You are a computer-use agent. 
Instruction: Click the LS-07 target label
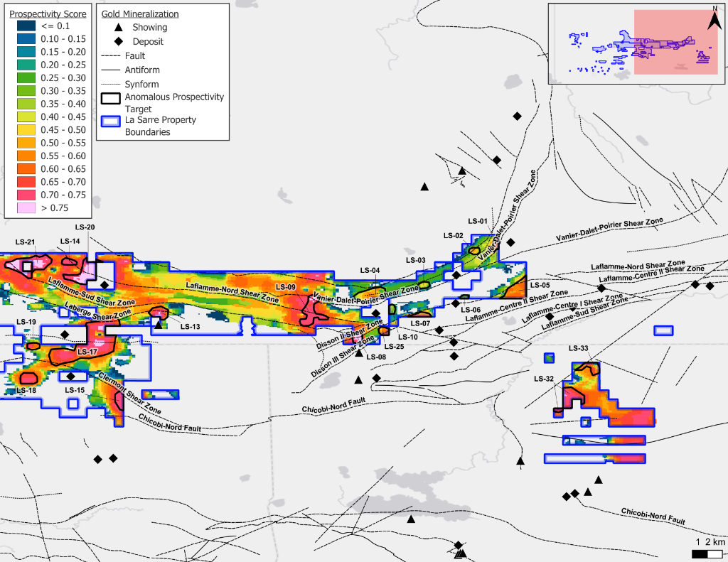point(420,323)
